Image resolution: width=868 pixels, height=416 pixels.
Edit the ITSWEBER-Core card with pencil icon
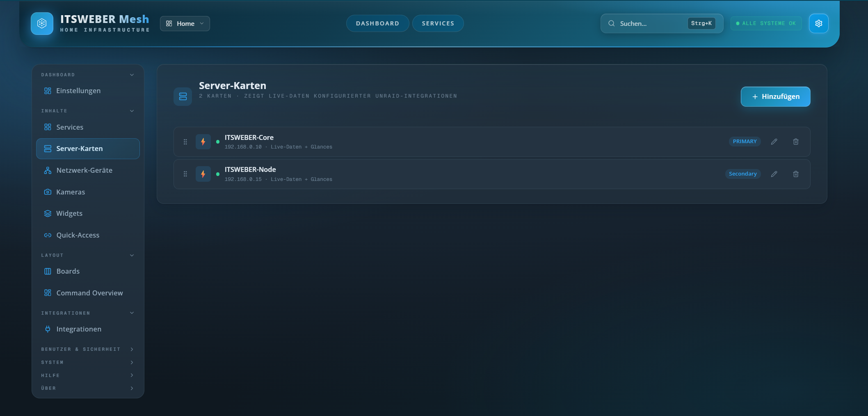pyautogui.click(x=774, y=142)
